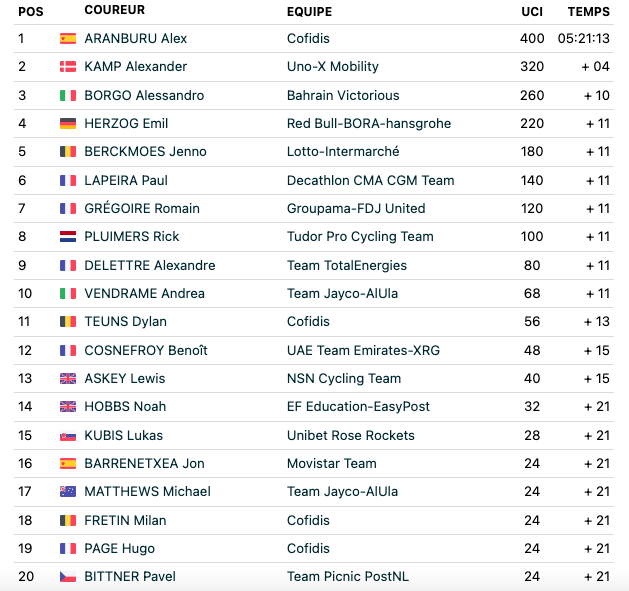The width and height of the screenshot is (629, 591).
Task: Sort by the UCI column header
Action: 532,12
